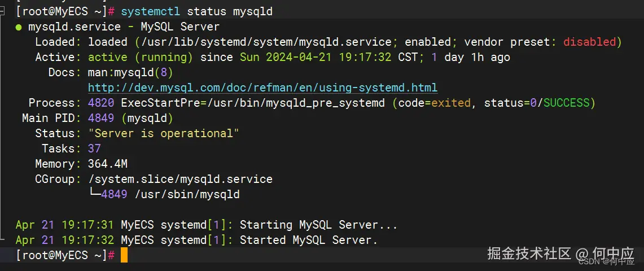The image size is (644, 271).
Task: Open the dev.mysql.com using-systemd documentation link
Action: [262, 88]
